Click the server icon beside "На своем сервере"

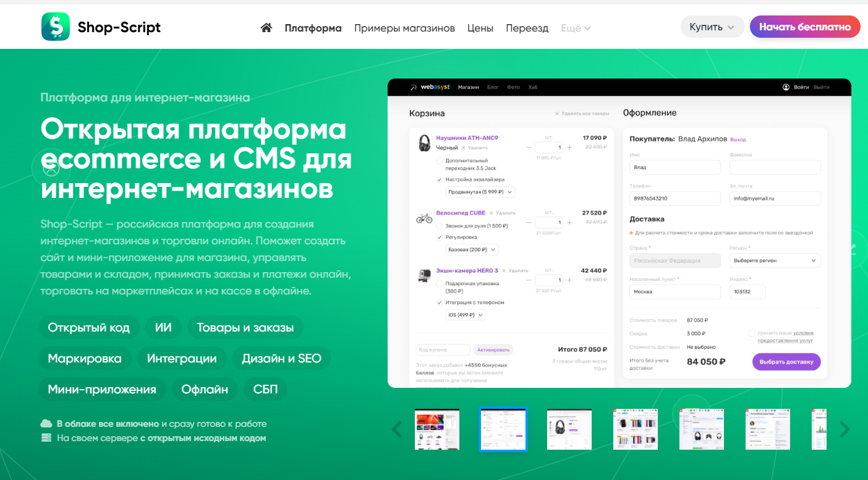click(x=46, y=438)
